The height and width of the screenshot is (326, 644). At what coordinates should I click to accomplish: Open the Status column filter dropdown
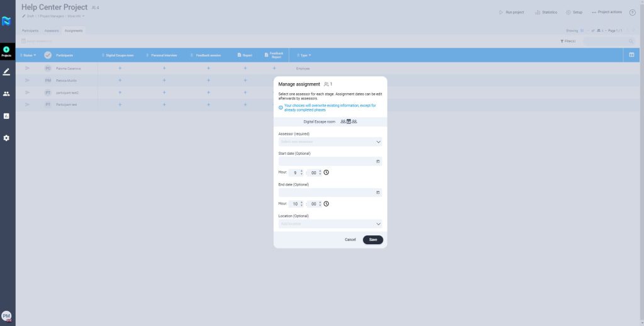(x=29, y=55)
